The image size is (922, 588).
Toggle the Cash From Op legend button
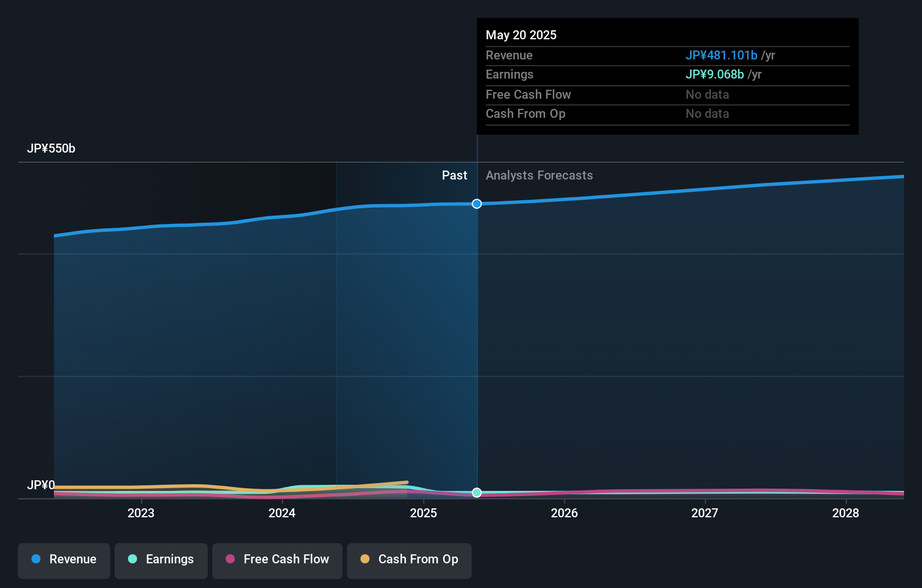pyautogui.click(x=409, y=561)
